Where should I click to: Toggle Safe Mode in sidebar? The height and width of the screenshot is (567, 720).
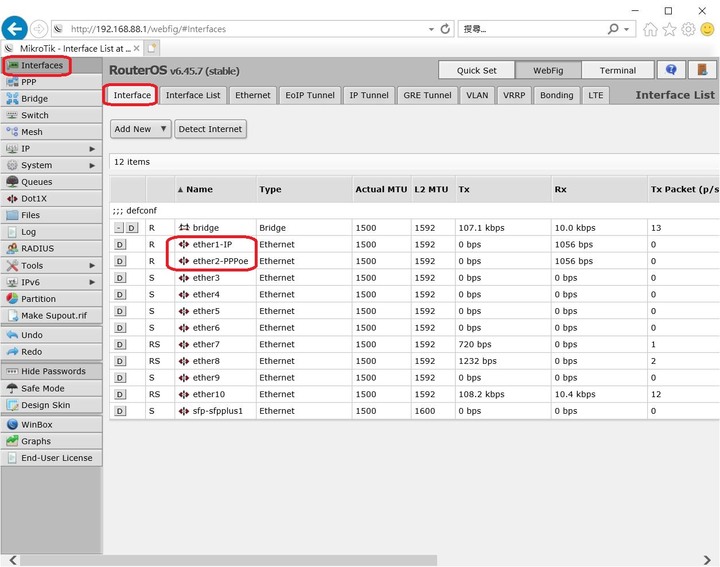click(x=51, y=388)
